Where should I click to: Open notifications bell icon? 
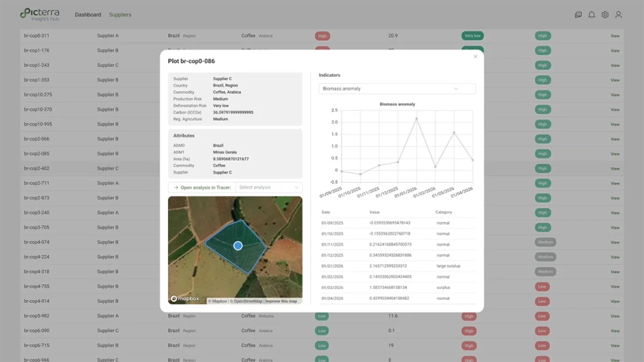(x=591, y=15)
